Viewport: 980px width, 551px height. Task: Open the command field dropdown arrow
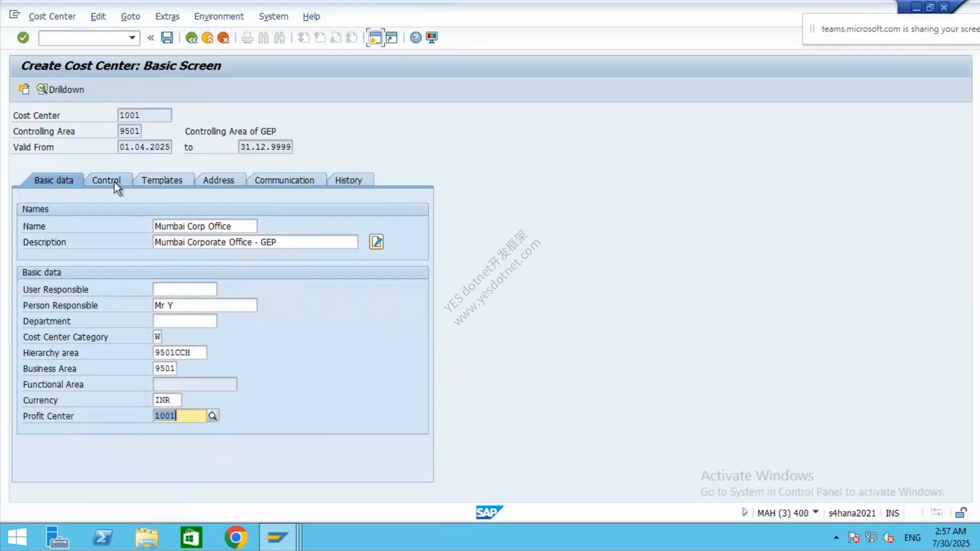(132, 38)
